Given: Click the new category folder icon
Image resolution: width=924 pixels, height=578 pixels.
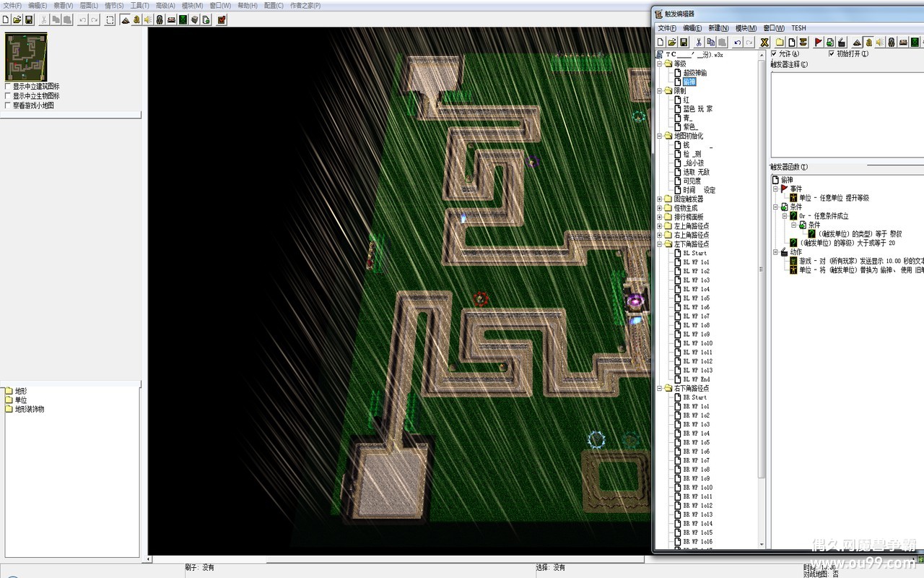Looking at the screenshot, I should pos(780,43).
